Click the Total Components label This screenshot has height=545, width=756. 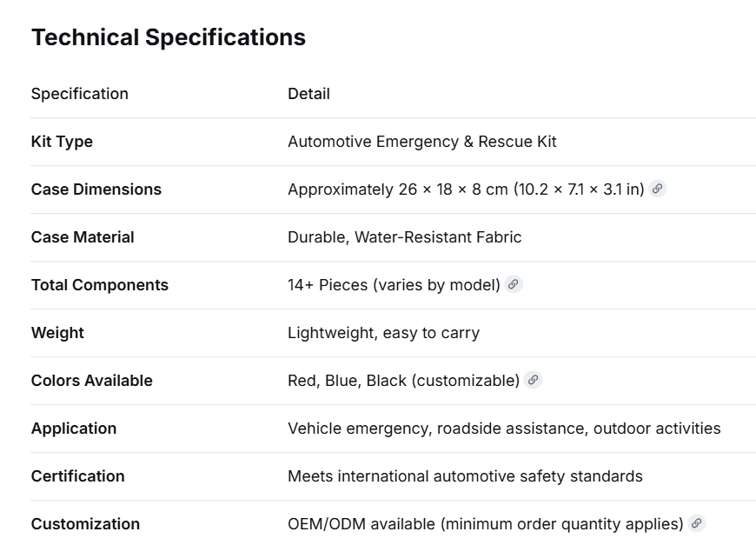click(x=100, y=284)
